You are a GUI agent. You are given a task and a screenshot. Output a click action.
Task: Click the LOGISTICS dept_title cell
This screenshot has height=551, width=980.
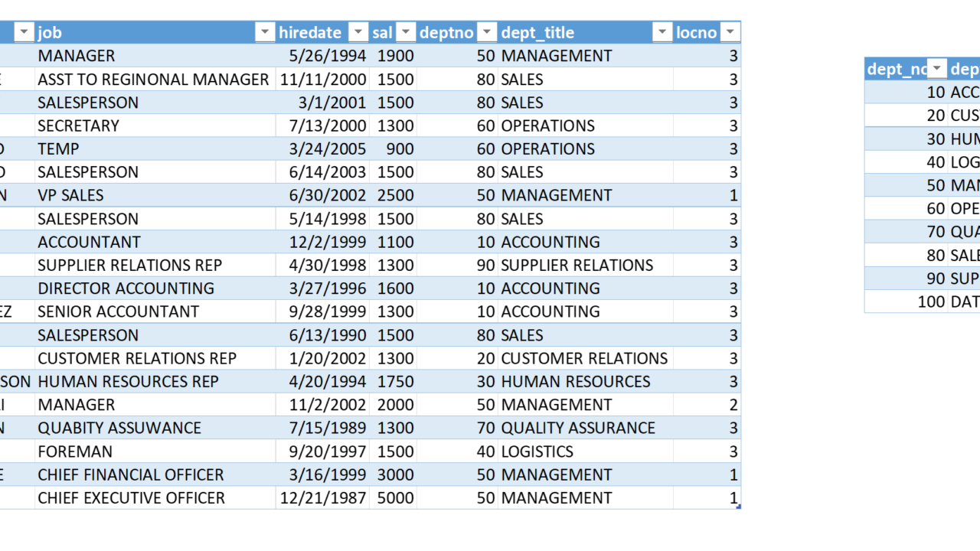pos(586,452)
